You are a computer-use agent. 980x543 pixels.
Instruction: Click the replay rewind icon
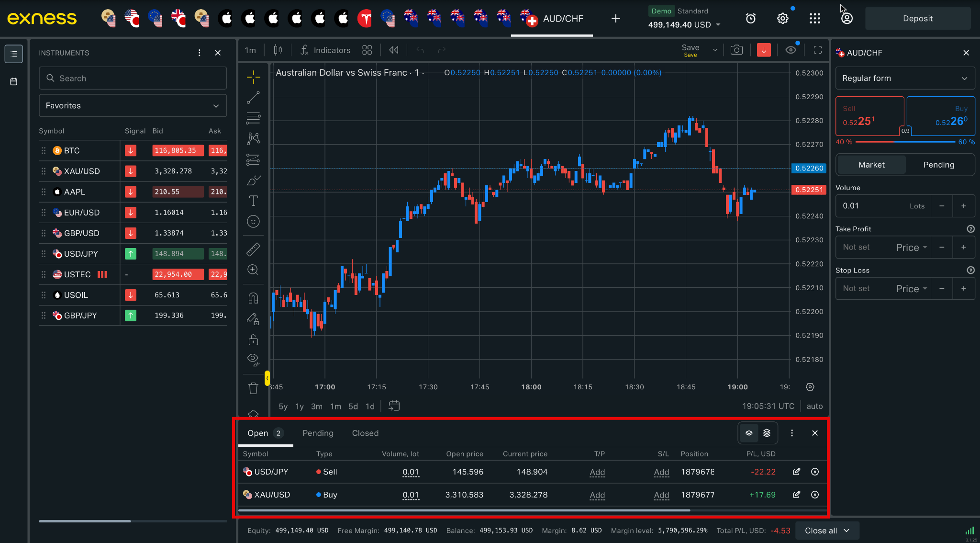pyautogui.click(x=393, y=50)
